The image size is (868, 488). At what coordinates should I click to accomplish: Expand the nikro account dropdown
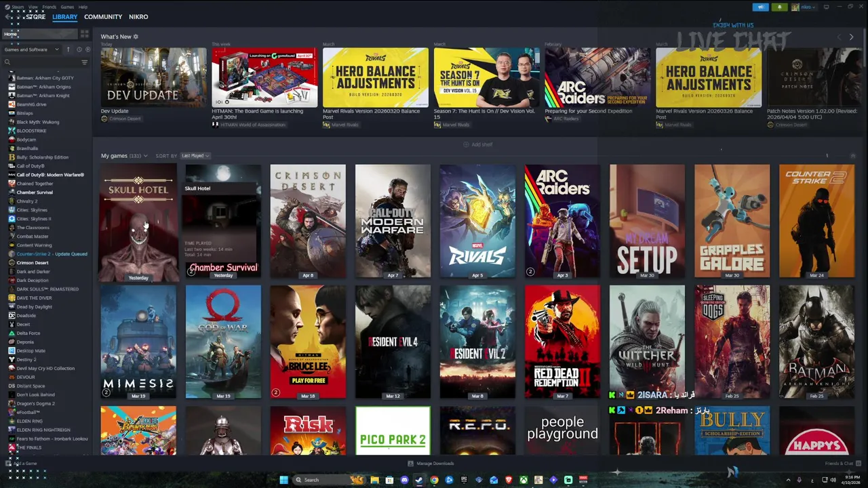click(x=804, y=7)
